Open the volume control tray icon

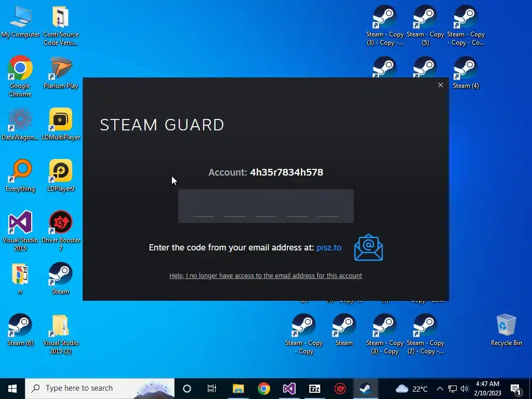[x=464, y=389]
